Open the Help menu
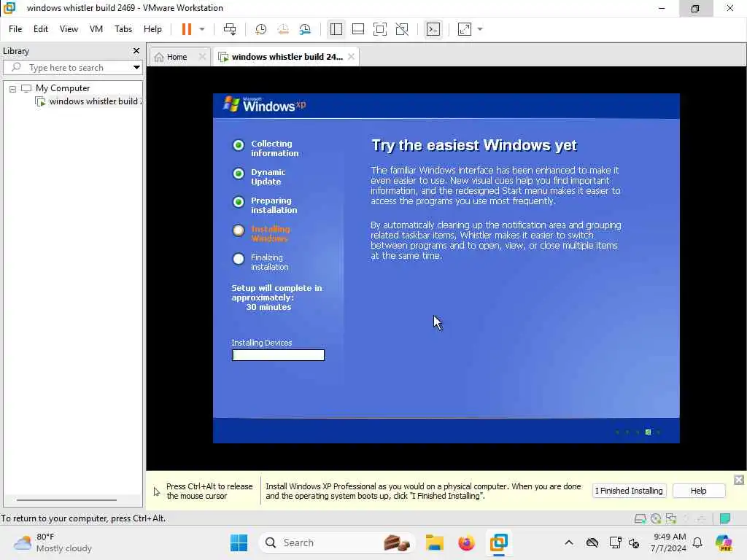Viewport: 747px width, 560px height. pyautogui.click(x=152, y=29)
